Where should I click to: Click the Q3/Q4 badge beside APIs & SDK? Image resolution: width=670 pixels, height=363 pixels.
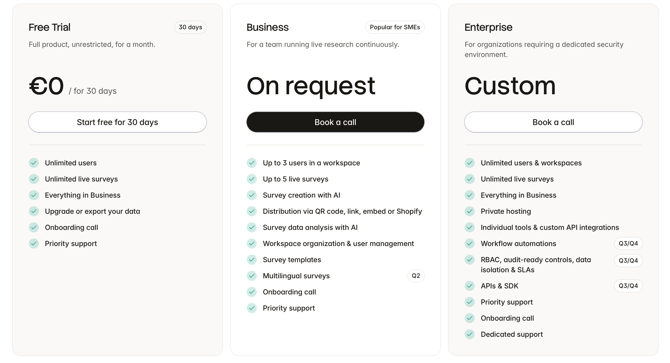(628, 286)
